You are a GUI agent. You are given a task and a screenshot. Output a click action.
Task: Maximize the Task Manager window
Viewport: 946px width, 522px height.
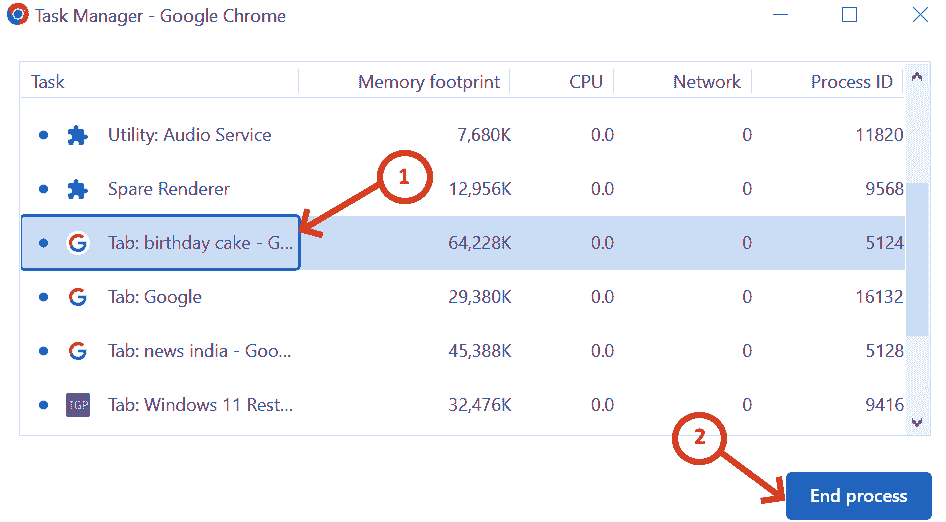click(849, 15)
